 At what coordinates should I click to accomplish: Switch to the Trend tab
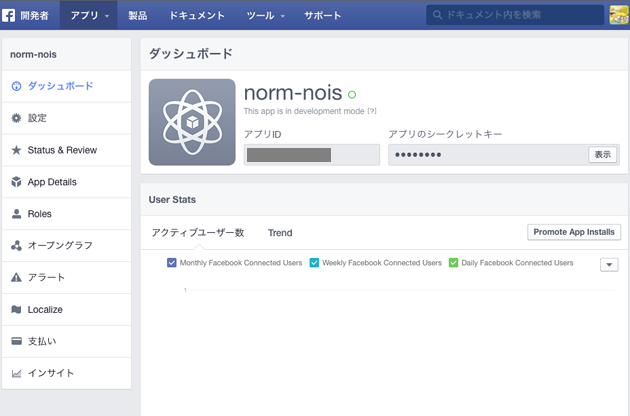[280, 232]
